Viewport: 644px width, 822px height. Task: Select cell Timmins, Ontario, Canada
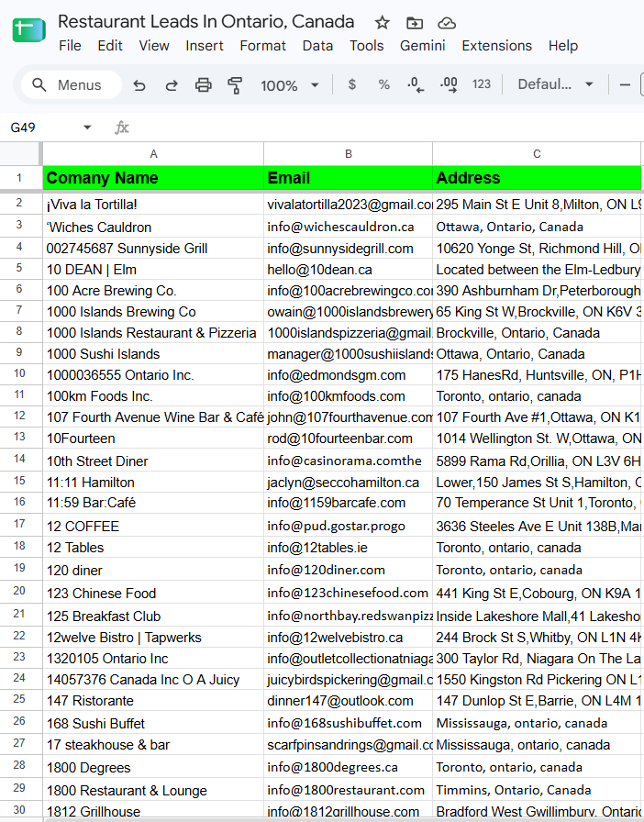click(x=537, y=790)
